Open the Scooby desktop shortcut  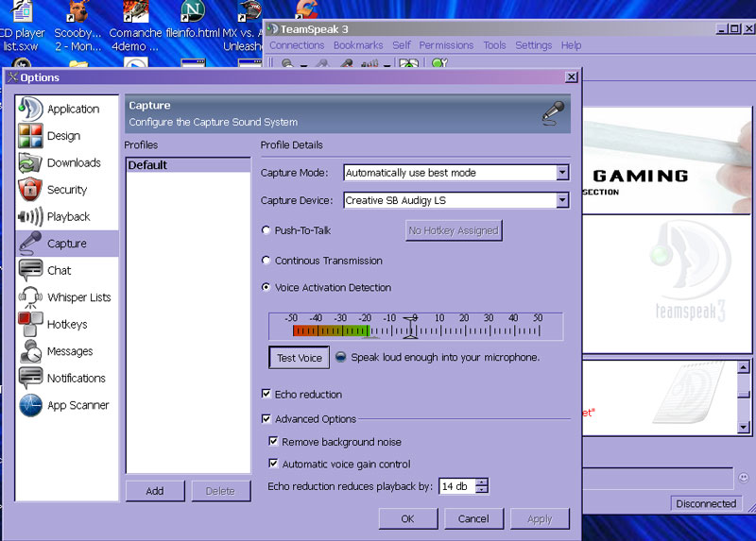(77, 26)
